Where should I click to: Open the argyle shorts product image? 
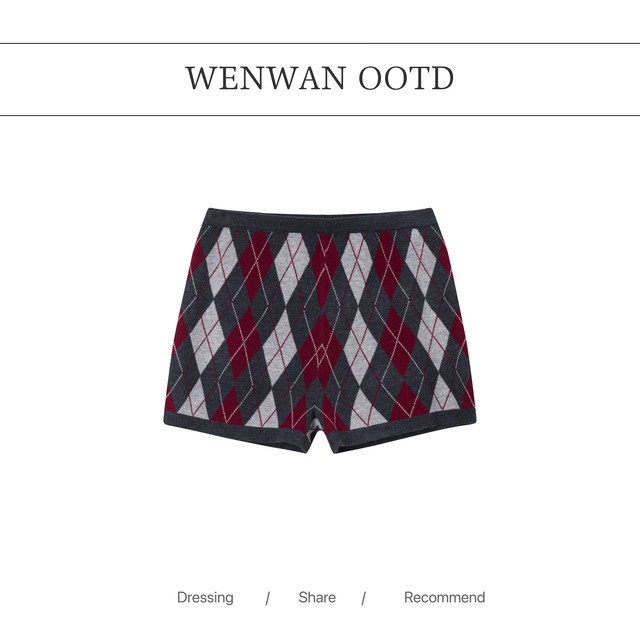tap(320, 331)
